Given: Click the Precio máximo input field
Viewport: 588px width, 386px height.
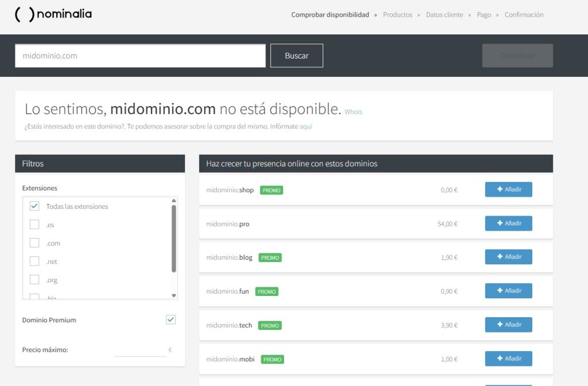Looking at the screenshot, I should [x=140, y=350].
